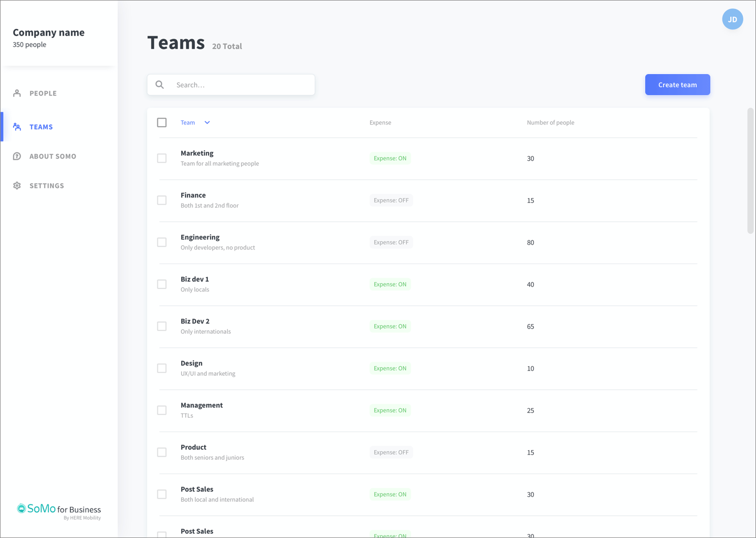Click the Teams group icon in sidebar
The height and width of the screenshot is (538, 756).
click(17, 127)
